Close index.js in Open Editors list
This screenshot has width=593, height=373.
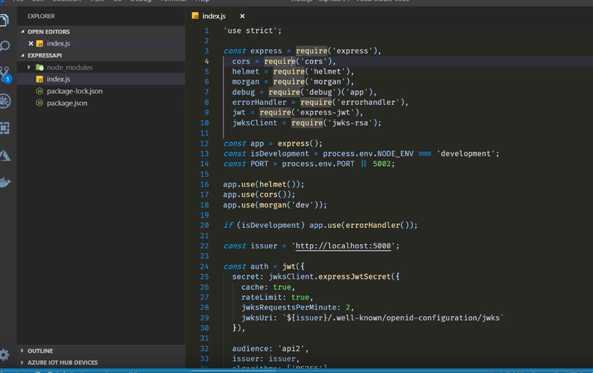click(x=31, y=44)
